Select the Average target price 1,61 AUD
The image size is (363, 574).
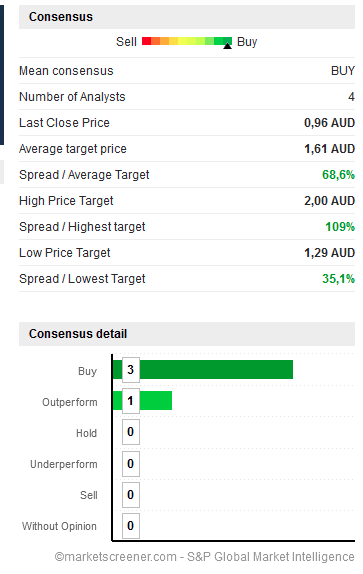[329, 149]
